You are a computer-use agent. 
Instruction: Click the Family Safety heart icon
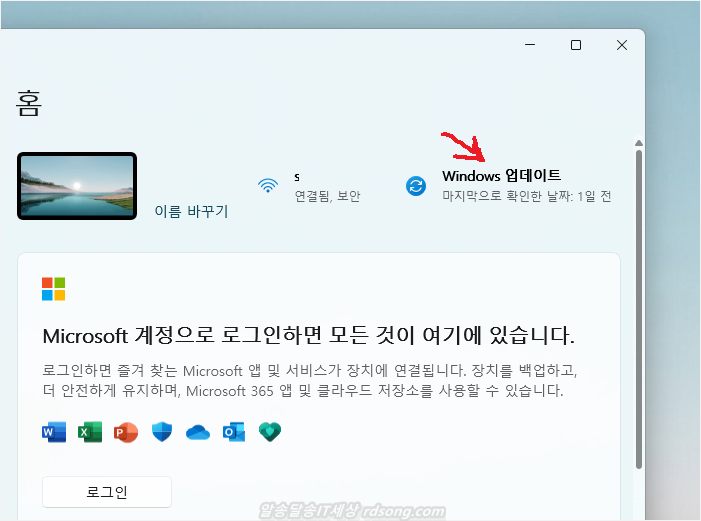[x=270, y=432]
